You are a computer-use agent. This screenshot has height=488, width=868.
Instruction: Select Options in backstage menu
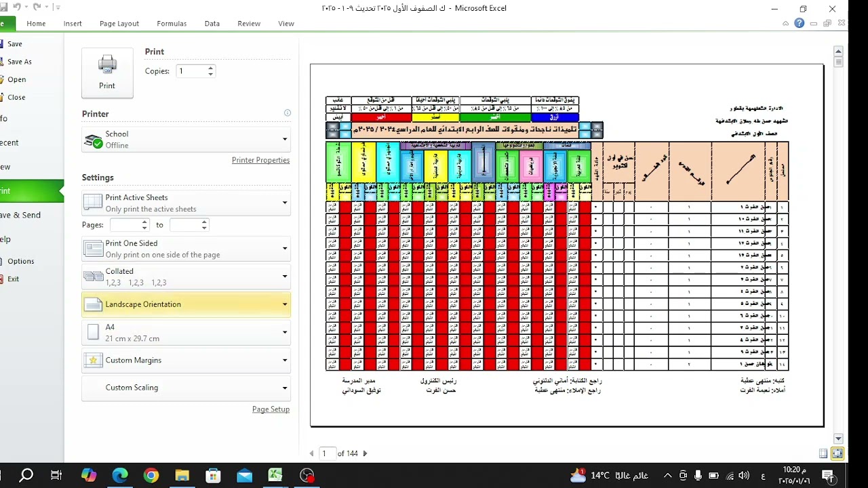click(20, 261)
